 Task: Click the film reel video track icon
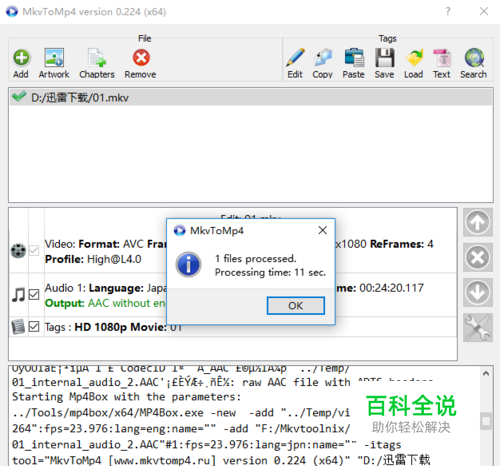point(18,251)
